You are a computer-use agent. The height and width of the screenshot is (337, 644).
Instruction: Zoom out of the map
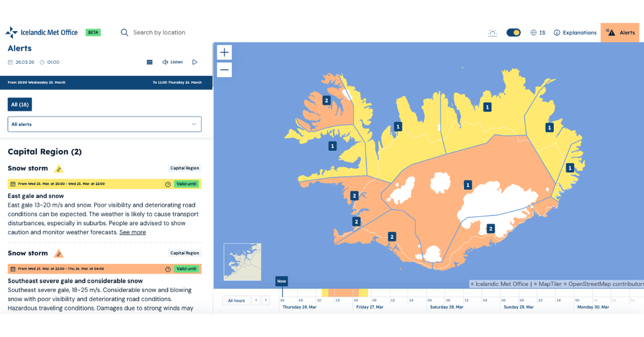pos(224,70)
